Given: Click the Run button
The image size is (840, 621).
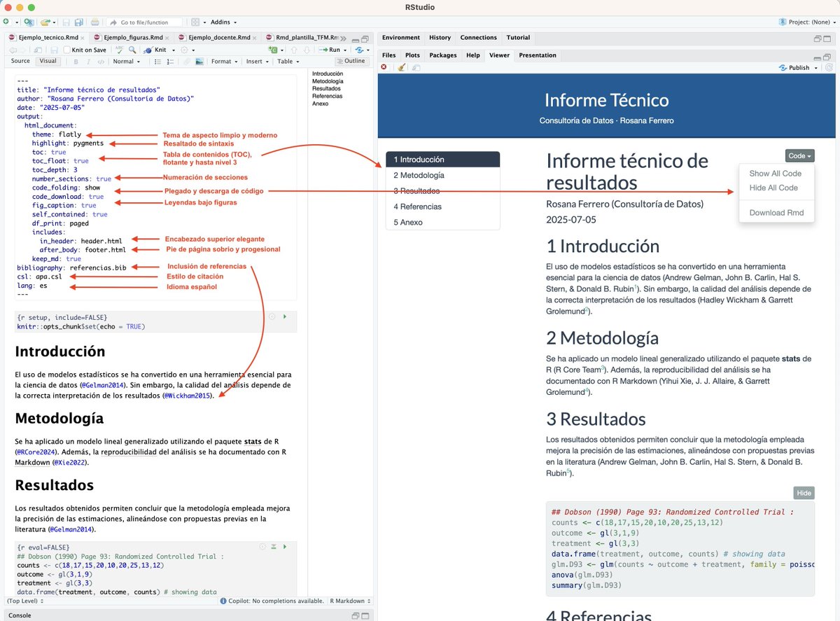Looking at the screenshot, I should point(329,50).
